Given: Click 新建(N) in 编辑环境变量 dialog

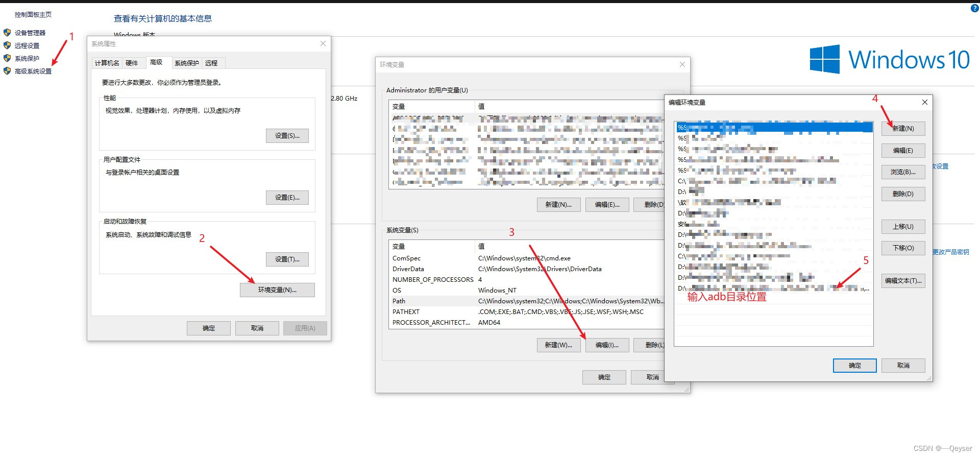Looking at the screenshot, I should click(x=903, y=129).
